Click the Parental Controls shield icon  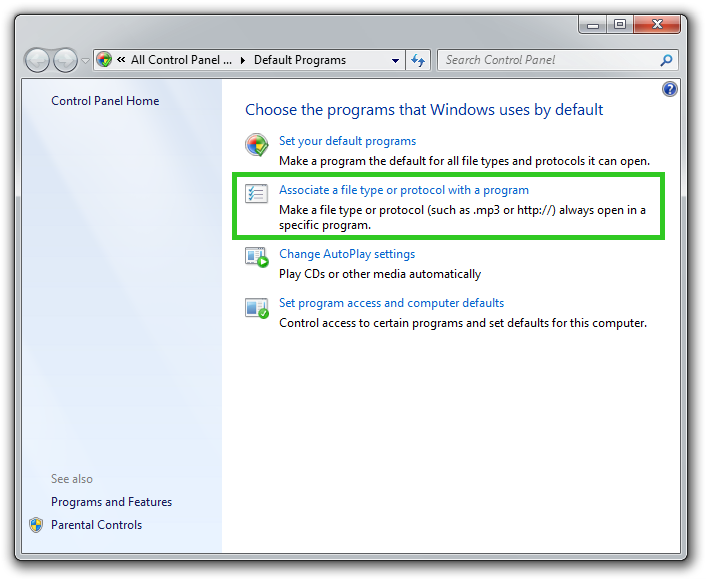tap(36, 525)
